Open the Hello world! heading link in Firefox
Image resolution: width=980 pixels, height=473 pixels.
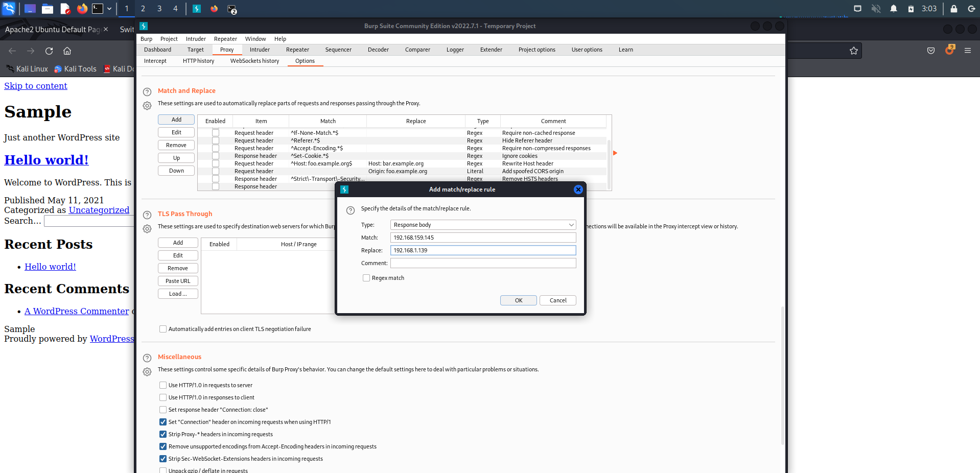[46, 160]
